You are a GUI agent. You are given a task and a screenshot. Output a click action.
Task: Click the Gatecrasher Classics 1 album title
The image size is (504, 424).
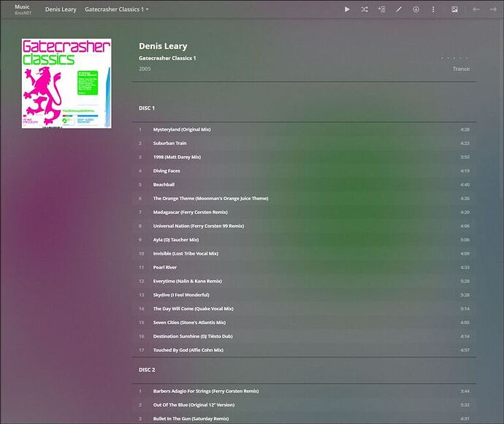[x=167, y=58]
